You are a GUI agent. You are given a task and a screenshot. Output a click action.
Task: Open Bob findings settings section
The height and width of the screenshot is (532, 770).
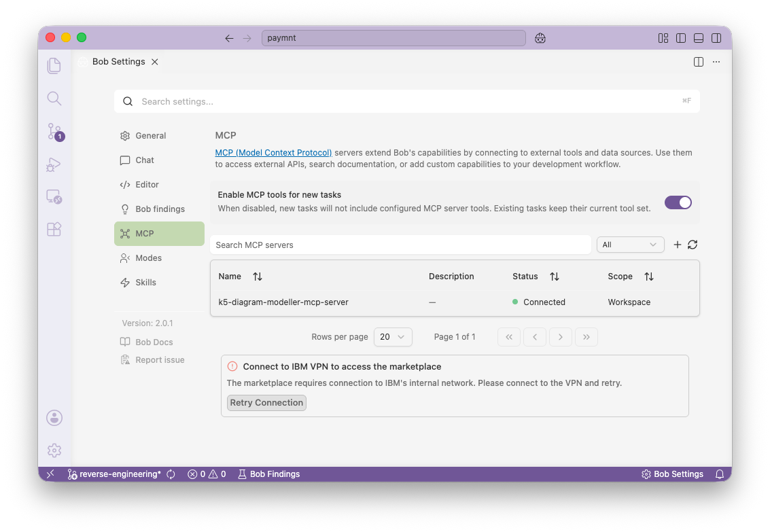(159, 209)
